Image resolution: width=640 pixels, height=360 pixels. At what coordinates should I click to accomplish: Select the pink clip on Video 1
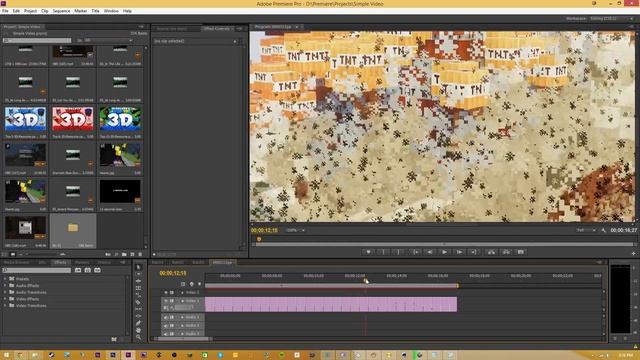coord(331,304)
